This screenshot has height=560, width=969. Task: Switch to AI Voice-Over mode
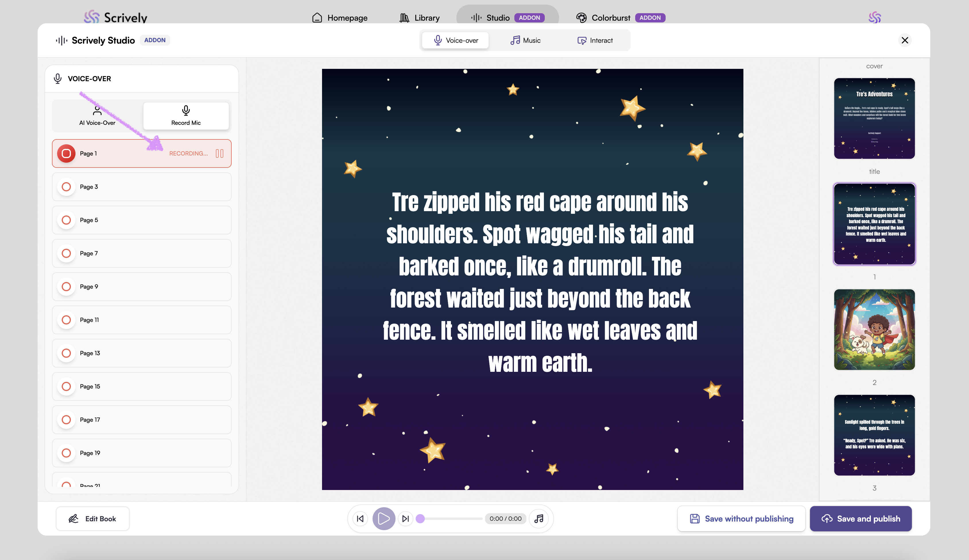pos(97,116)
